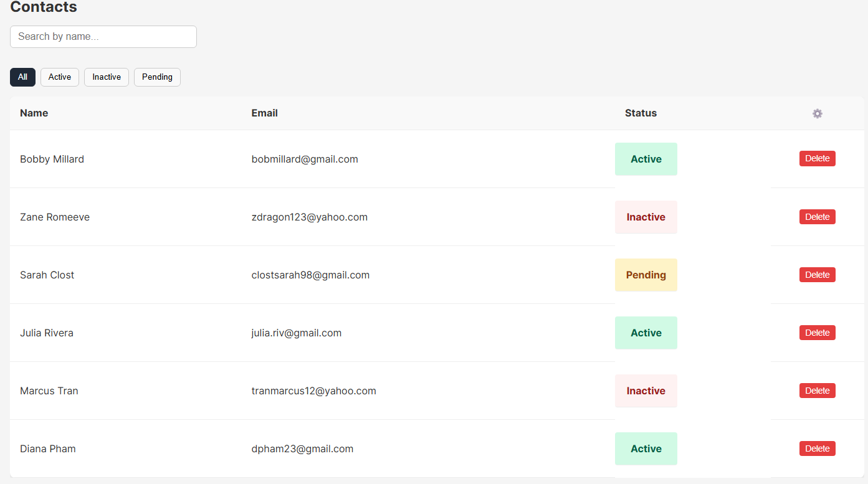
Task: Filter the list to Pending contacts
Action: tap(157, 77)
